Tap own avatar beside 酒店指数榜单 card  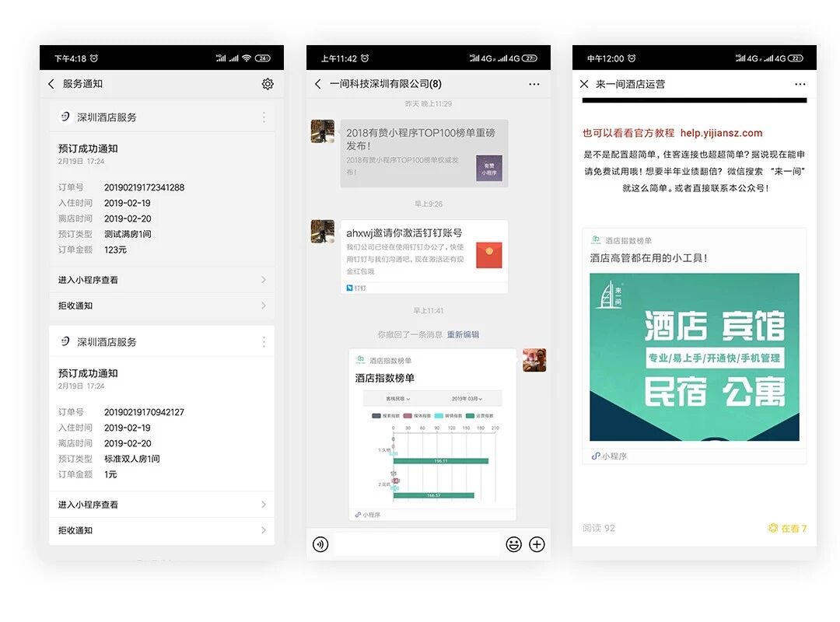pyautogui.click(x=534, y=360)
